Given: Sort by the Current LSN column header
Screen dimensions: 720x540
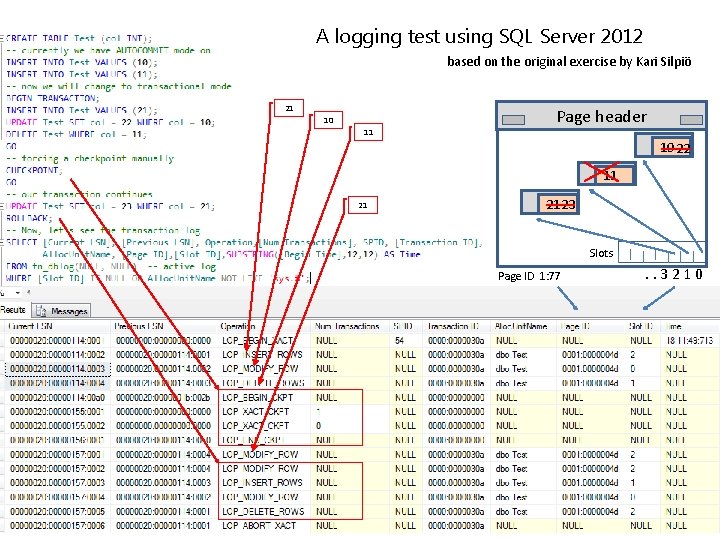Looking at the screenshot, I should pos(57,326).
